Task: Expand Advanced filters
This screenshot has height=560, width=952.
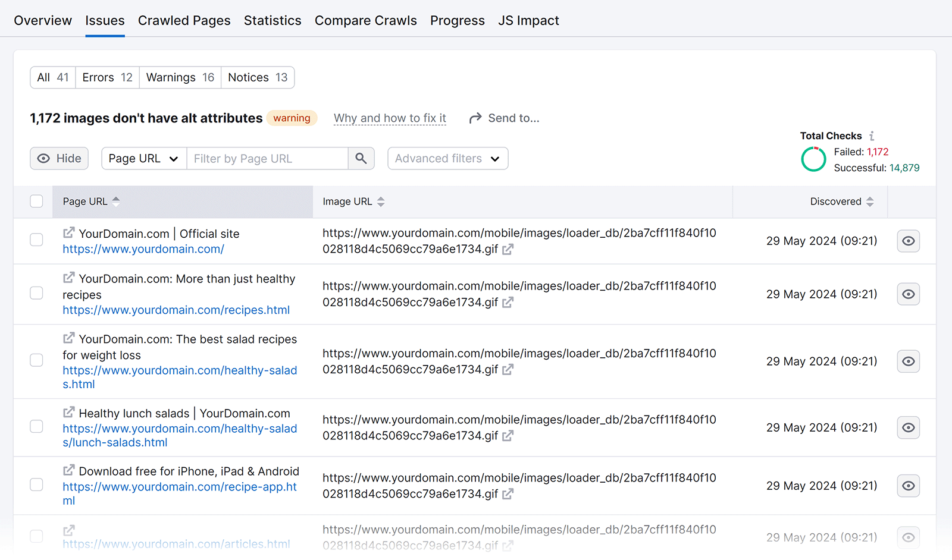Action: point(447,158)
